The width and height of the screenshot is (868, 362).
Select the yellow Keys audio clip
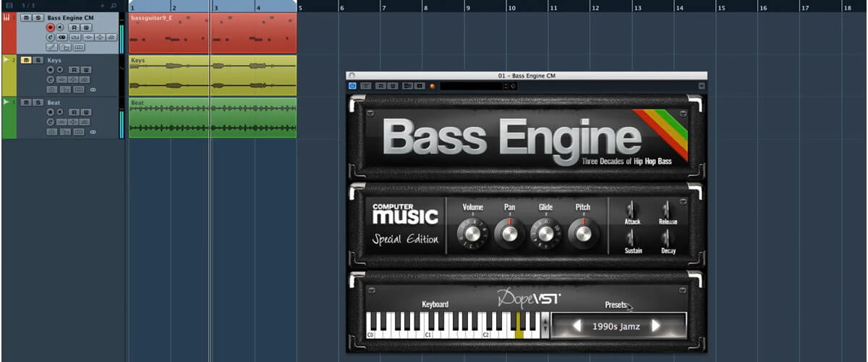click(x=213, y=75)
